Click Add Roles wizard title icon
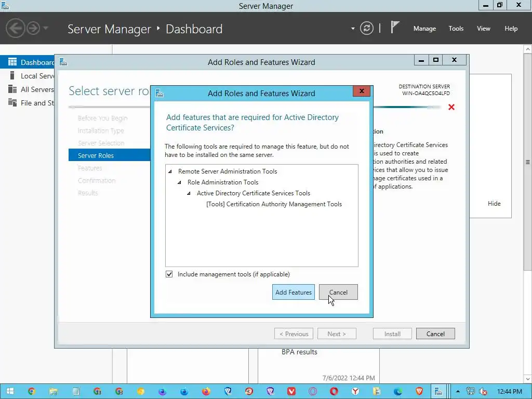This screenshot has height=399, width=532. coord(63,62)
